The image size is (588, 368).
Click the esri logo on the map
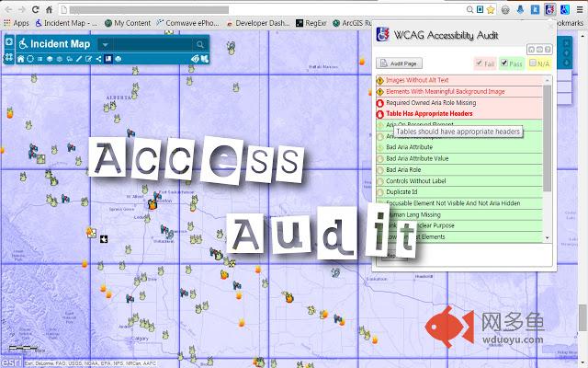click(11, 362)
